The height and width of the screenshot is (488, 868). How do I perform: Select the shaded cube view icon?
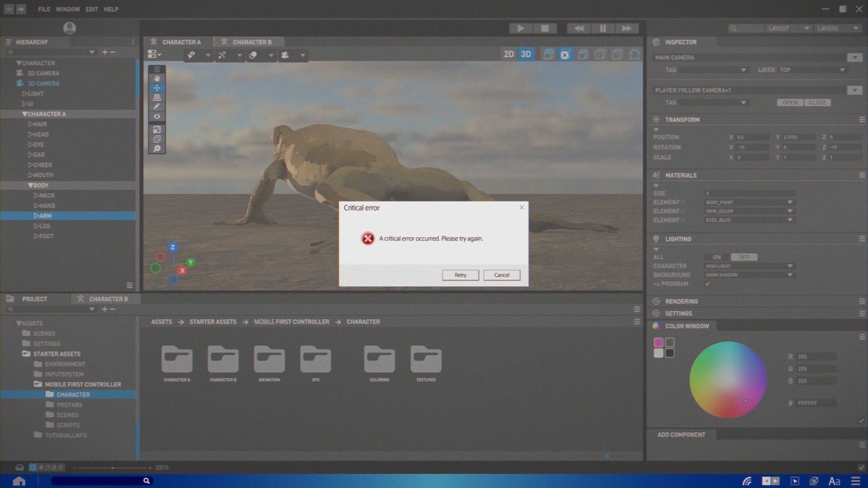point(548,55)
